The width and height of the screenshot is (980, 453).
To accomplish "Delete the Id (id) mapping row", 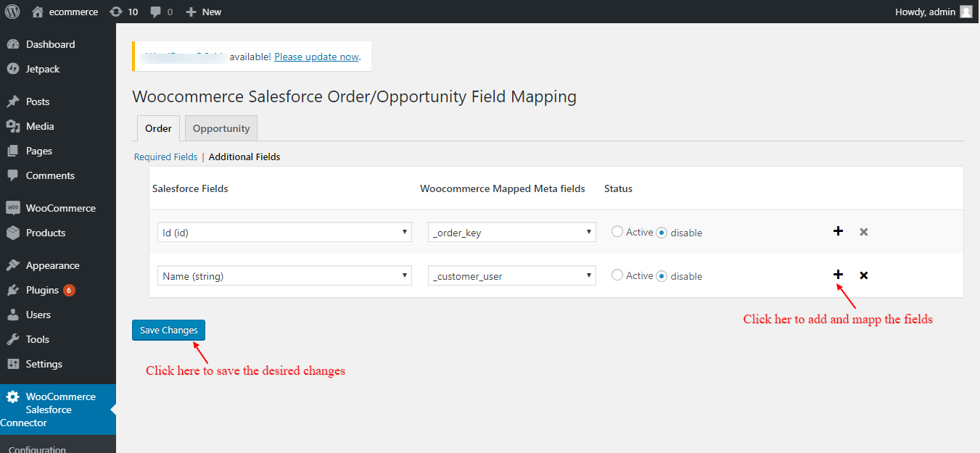I will click(864, 232).
